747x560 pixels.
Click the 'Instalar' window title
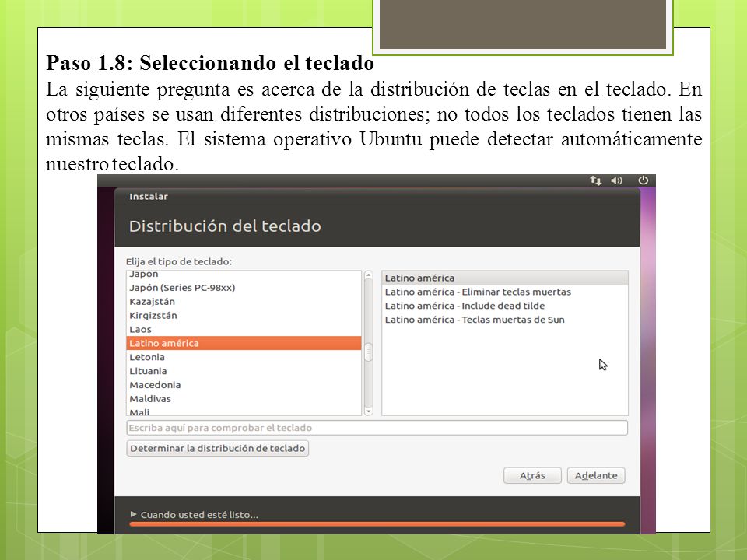pos(149,196)
